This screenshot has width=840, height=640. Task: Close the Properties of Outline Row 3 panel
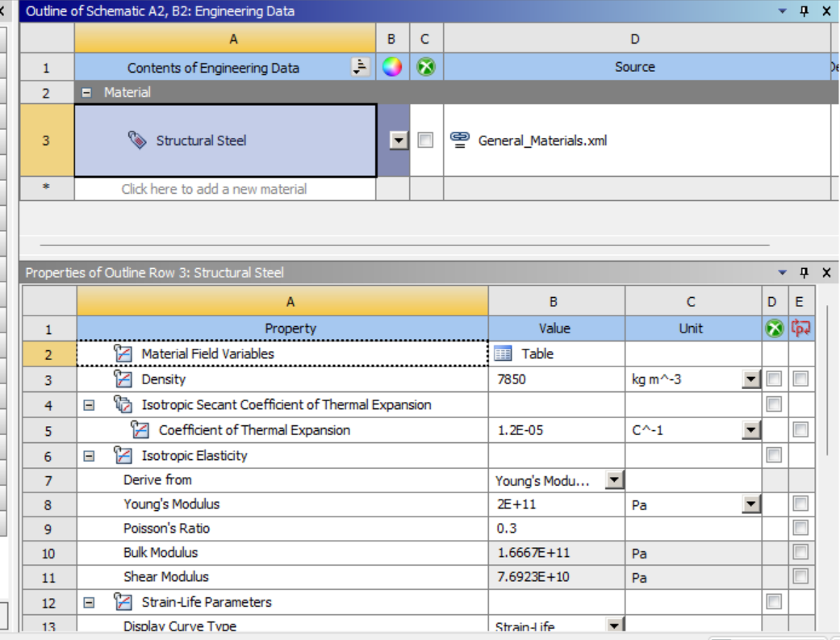(826, 272)
